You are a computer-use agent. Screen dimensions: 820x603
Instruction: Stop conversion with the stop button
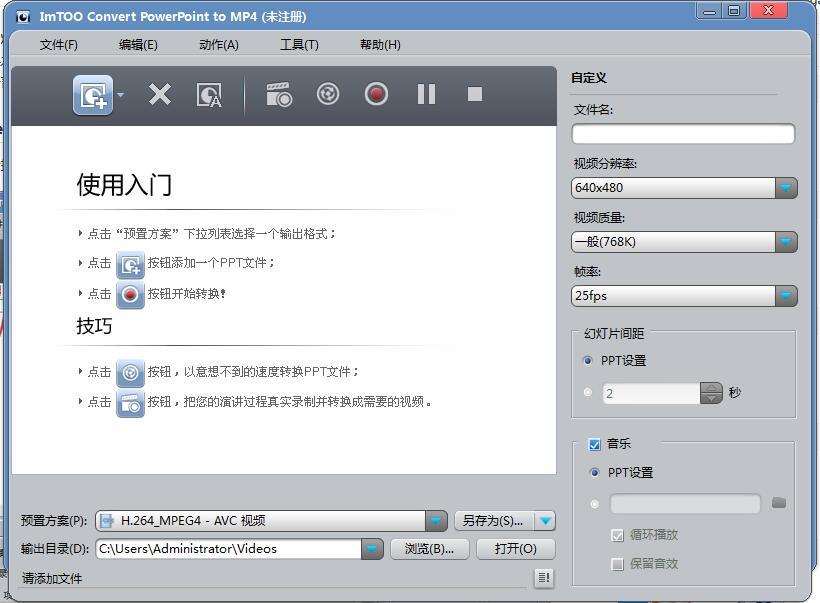[x=475, y=94]
